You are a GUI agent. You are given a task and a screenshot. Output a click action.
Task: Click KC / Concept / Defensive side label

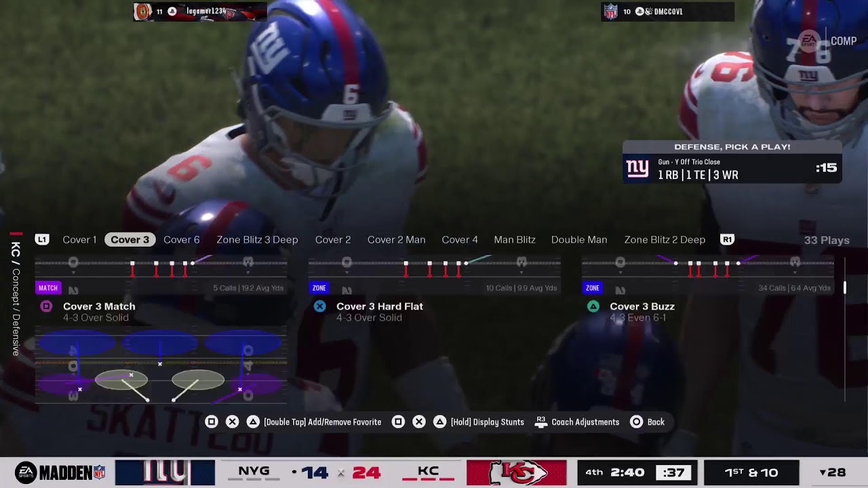click(x=16, y=298)
